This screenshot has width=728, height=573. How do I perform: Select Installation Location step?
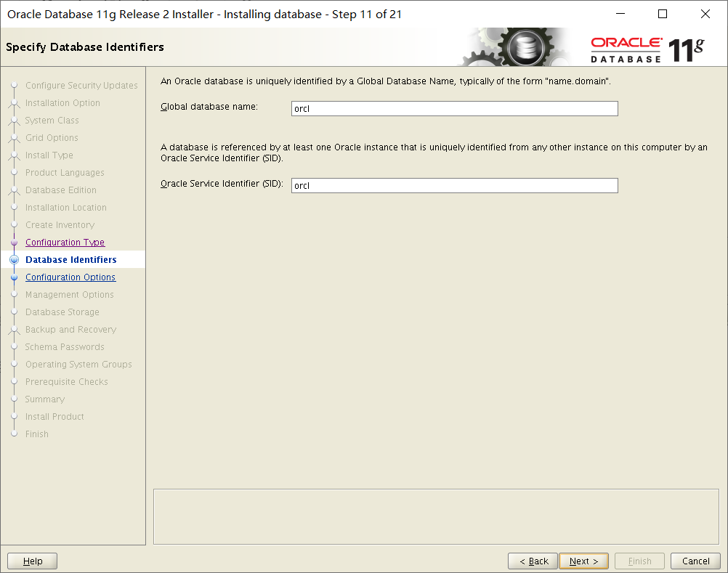point(66,208)
